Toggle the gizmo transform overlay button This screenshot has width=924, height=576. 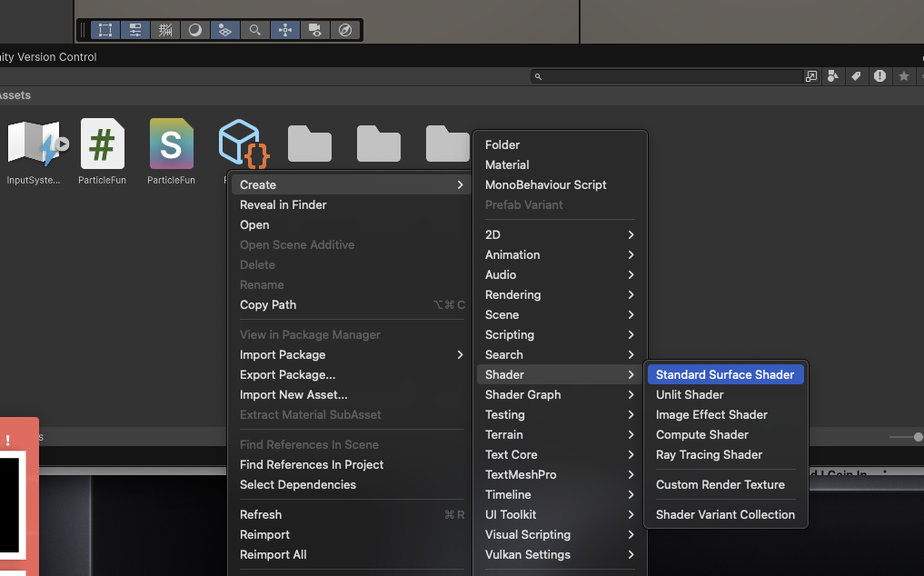(x=285, y=30)
